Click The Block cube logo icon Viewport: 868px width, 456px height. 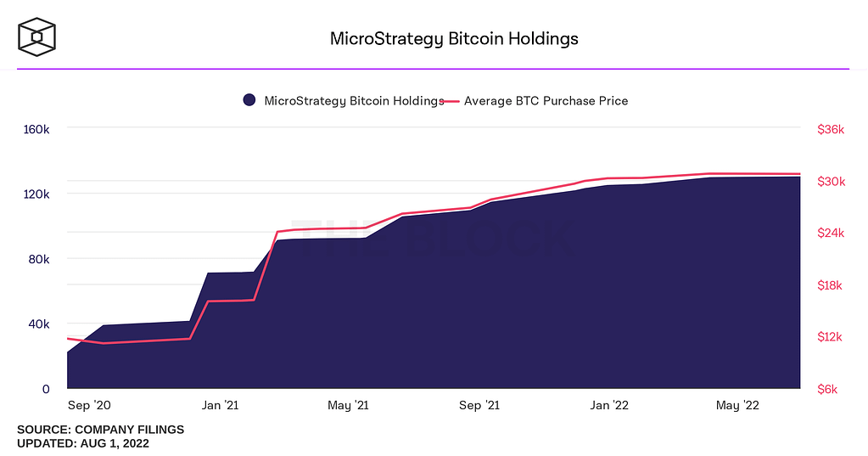click(37, 37)
